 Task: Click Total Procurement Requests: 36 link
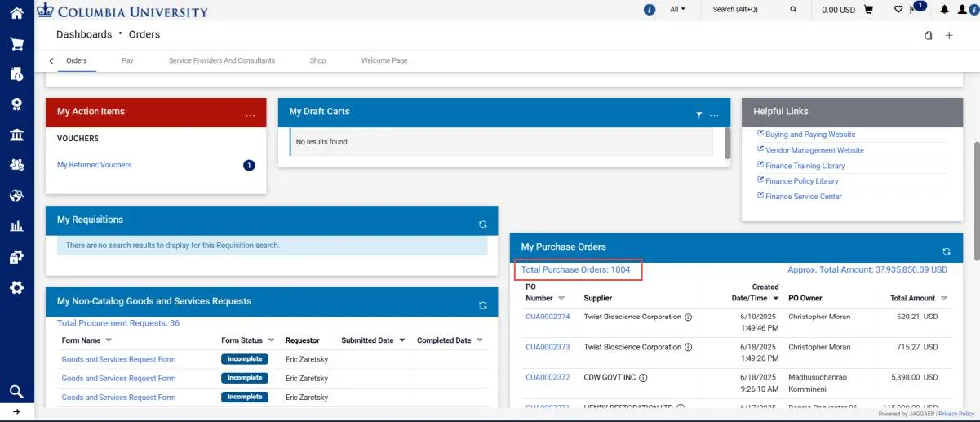[118, 323]
